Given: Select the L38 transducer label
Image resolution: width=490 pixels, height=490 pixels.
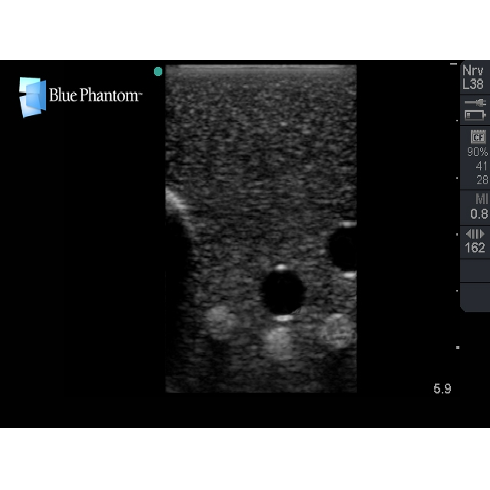Looking at the screenshot, I should [x=473, y=84].
